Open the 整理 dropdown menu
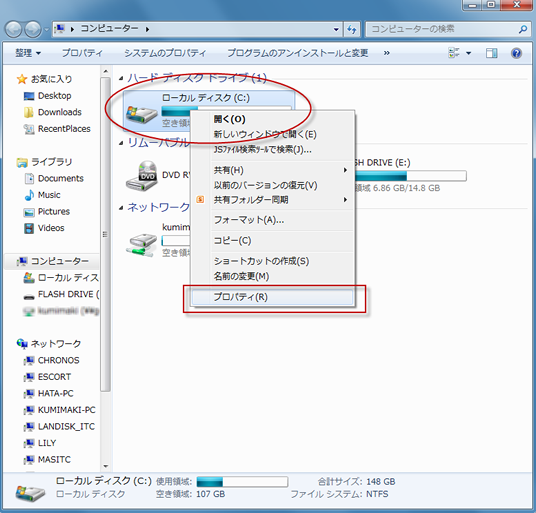This screenshot has height=513, width=536. coord(28,53)
